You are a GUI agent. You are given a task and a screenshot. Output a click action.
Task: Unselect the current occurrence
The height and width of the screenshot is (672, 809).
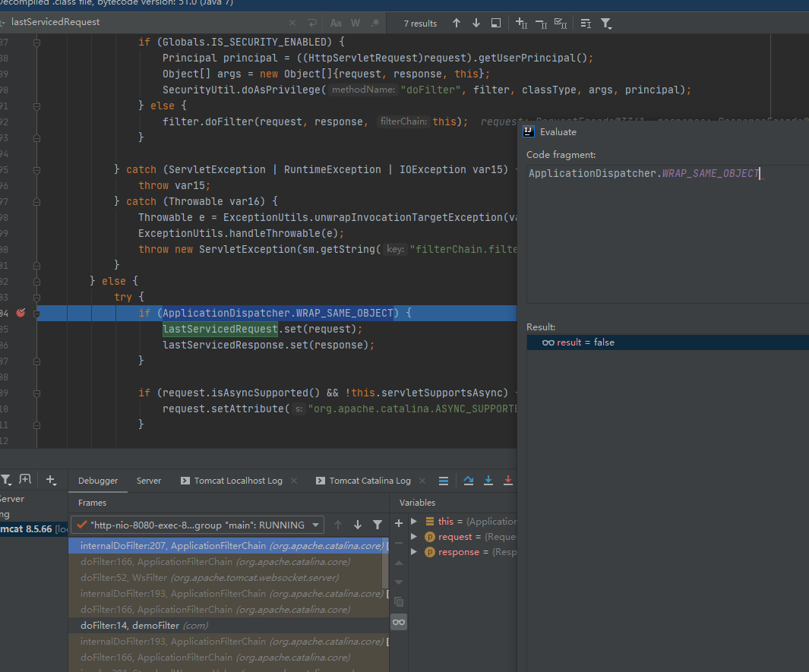541,23
